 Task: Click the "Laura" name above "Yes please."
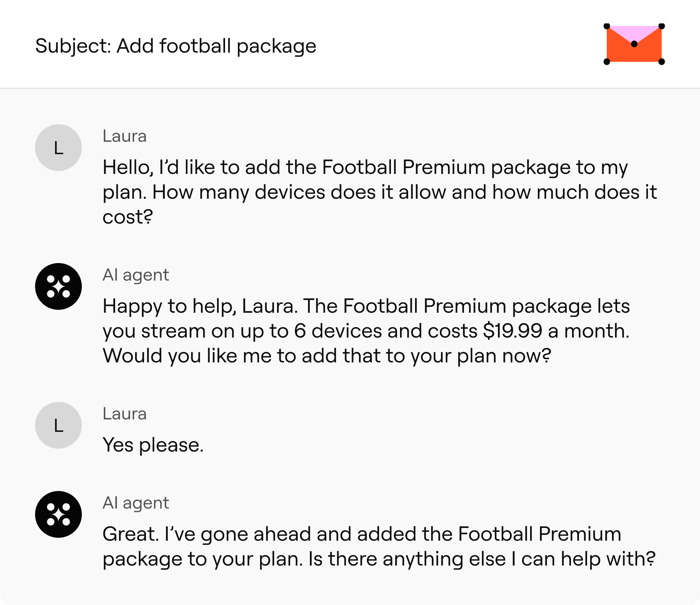click(125, 414)
